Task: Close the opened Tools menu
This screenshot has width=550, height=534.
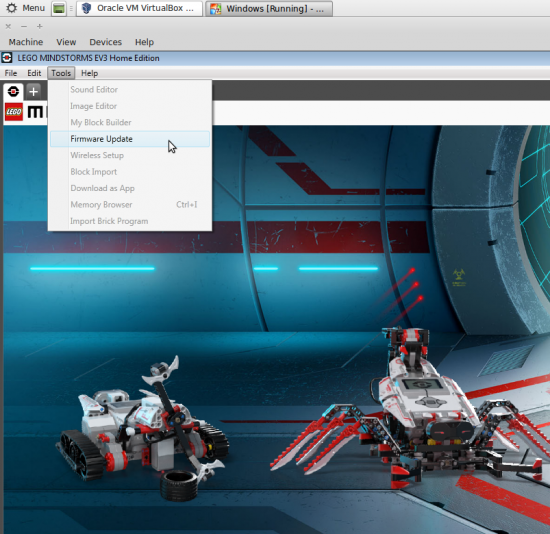Action: [x=61, y=73]
